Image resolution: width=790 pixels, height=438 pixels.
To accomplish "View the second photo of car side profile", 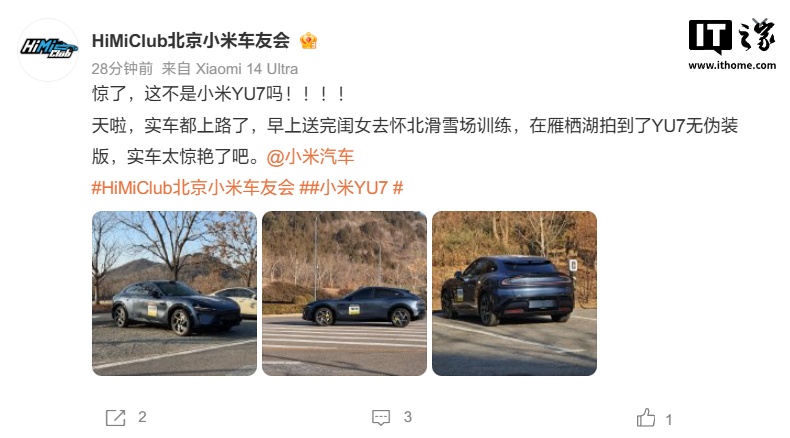I will coord(345,293).
